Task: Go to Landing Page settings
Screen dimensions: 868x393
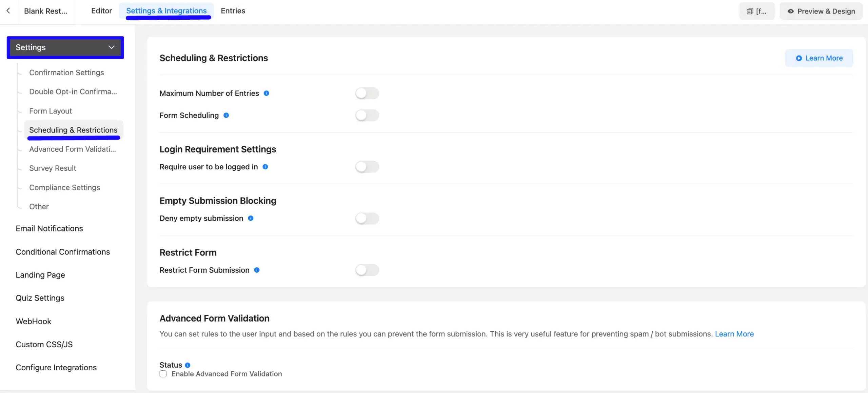Action: (40, 275)
